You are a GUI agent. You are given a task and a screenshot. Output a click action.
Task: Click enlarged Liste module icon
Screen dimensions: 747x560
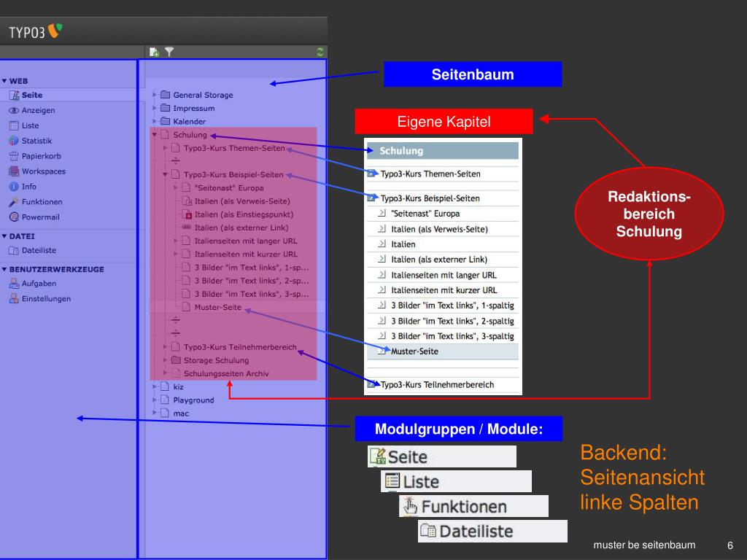392,481
